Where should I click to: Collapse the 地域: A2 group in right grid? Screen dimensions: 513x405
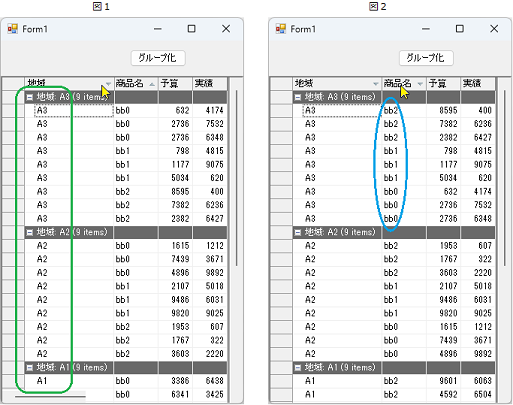298,232
